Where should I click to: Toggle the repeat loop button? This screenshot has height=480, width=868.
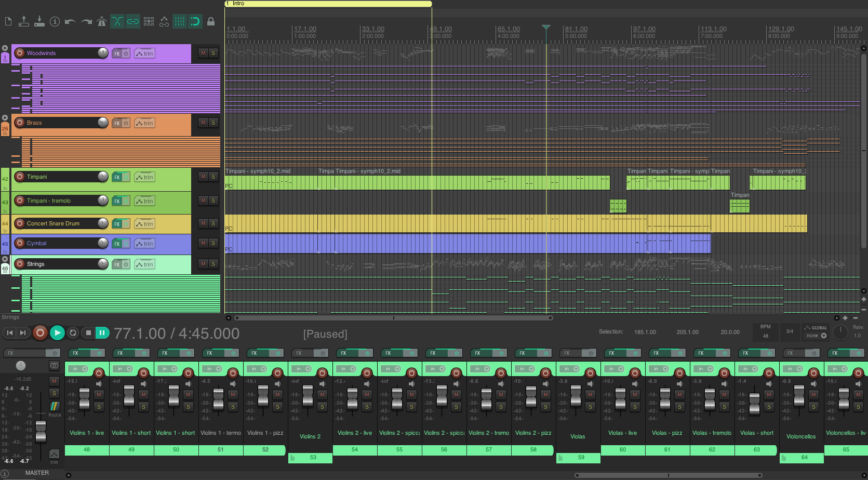click(73, 333)
